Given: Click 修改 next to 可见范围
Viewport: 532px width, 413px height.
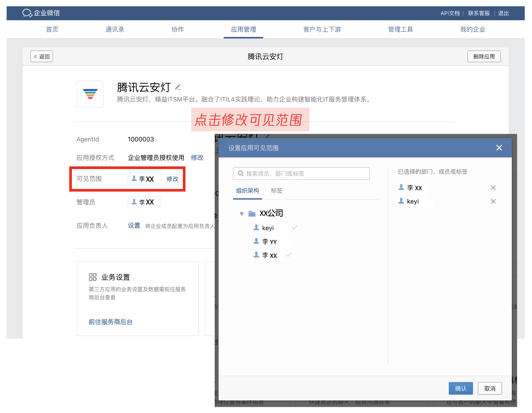Looking at the screenshot, I should point(172,179).
